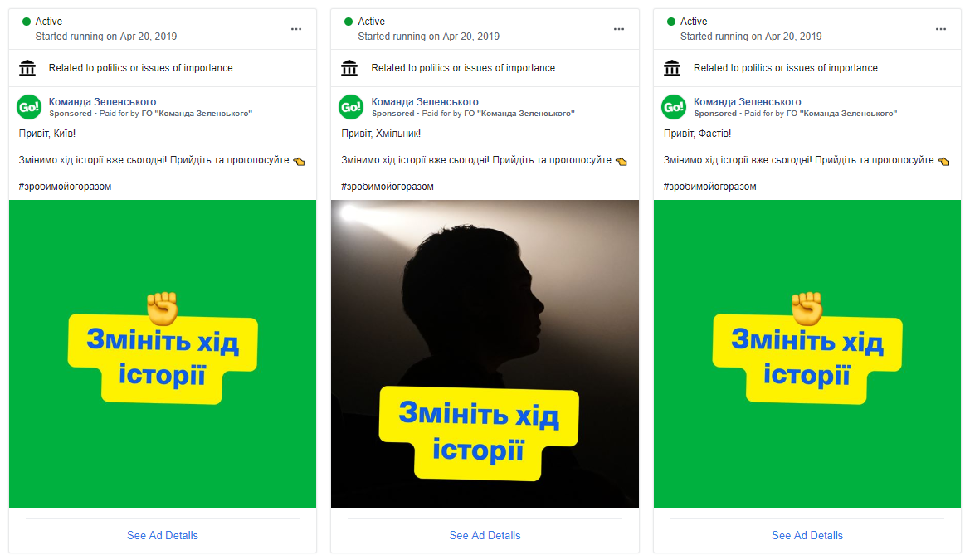Open three-dots menu on Фастів ad card

coord(941,29)
